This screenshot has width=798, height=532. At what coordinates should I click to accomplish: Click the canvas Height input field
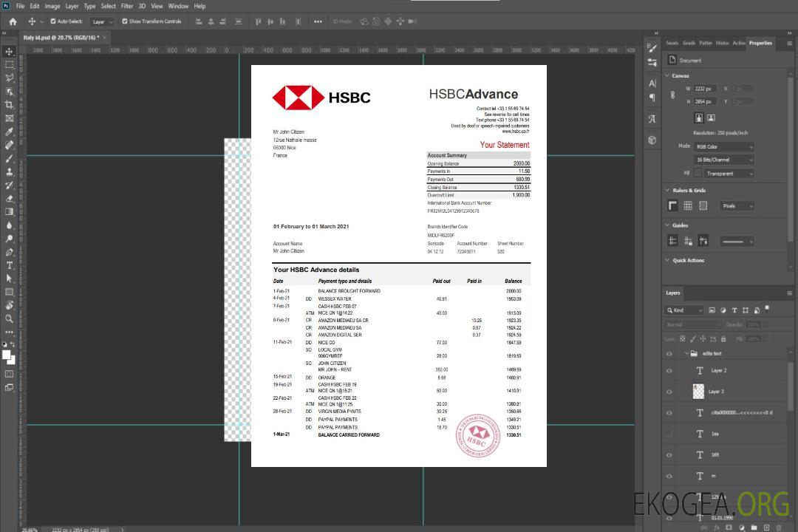pyautogui.click(x=706, y=101)
